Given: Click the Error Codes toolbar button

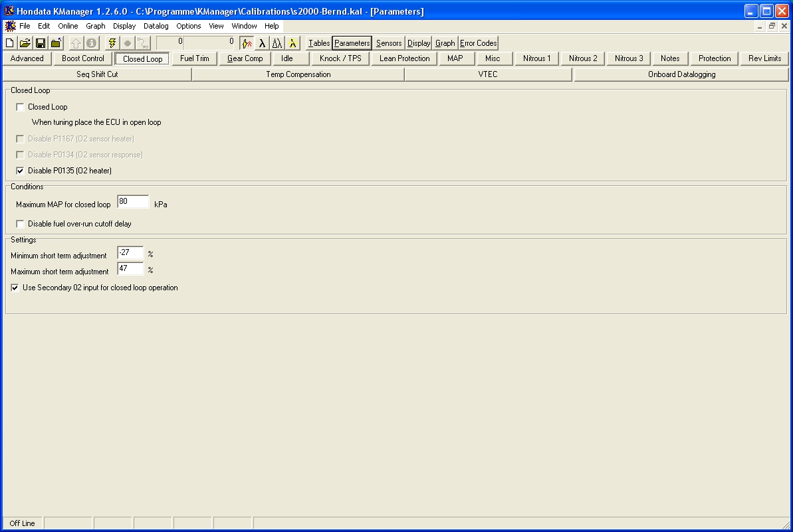Looking at the screenshot, I should tap(478, 43).
